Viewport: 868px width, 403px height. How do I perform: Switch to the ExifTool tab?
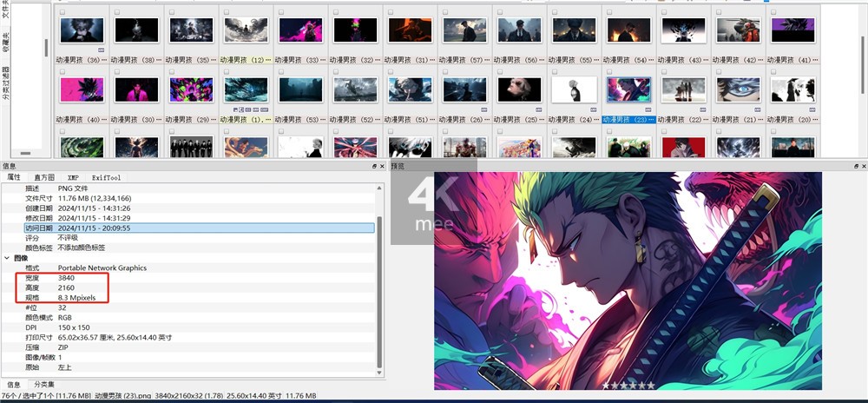point(105,178)
